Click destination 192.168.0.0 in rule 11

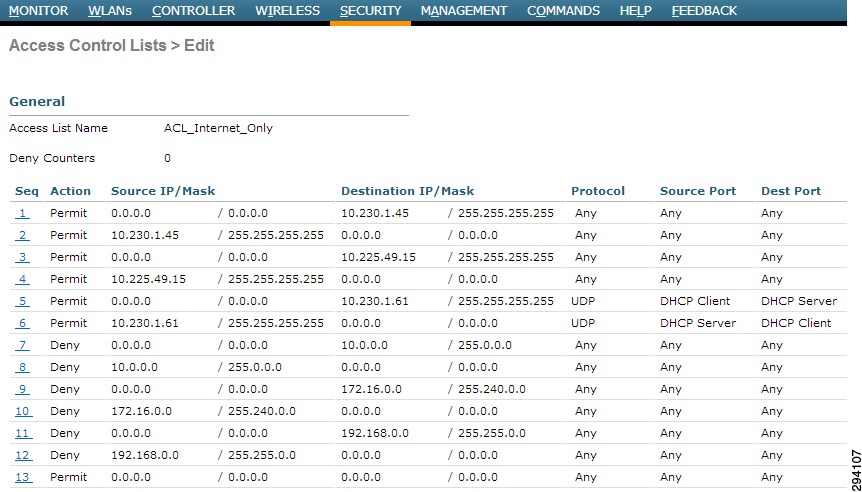[x=375, y=433]
